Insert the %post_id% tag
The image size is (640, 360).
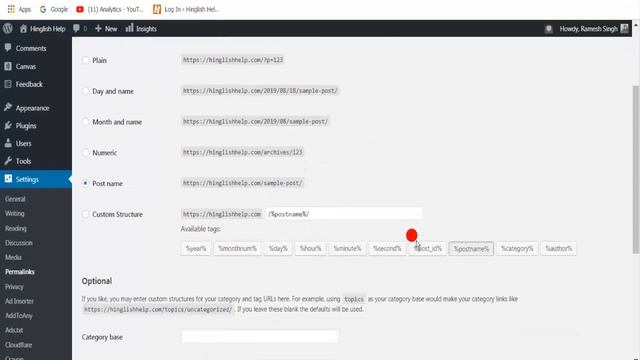click(x=427, y=248)
